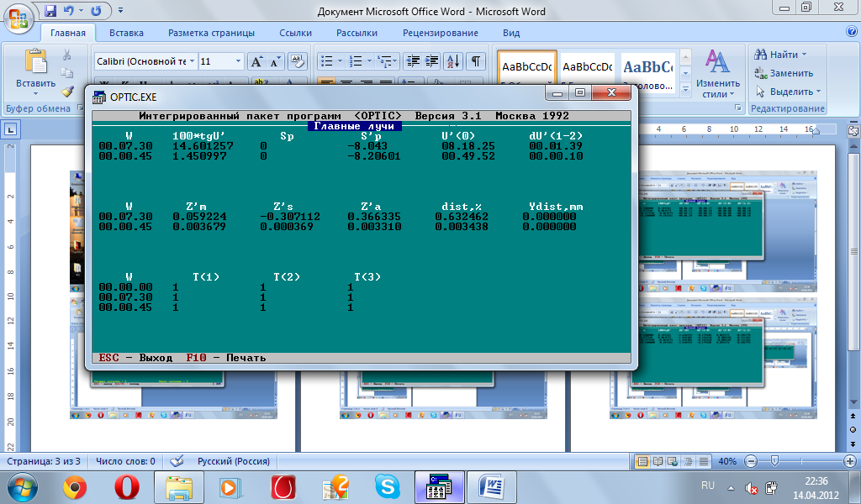
Task: Undo last action in quick access toolbar
Action: pyautogui.click(x=68, y=10)
